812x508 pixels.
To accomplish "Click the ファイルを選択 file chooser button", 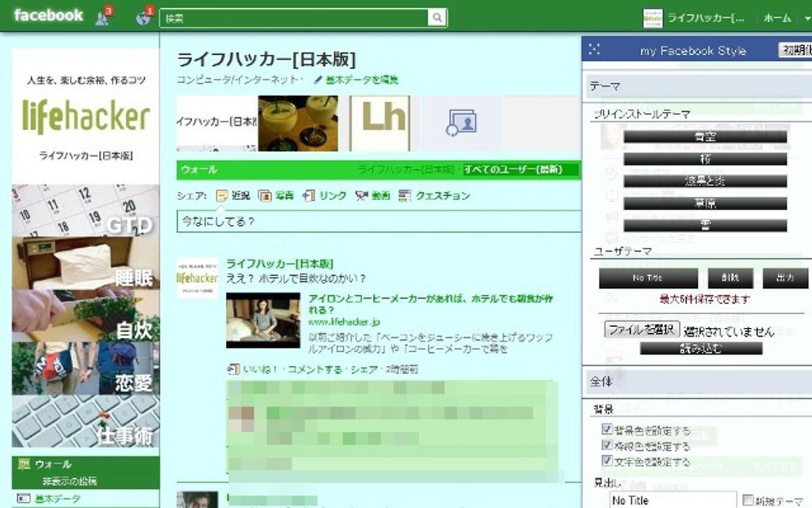I will point(641,329).
